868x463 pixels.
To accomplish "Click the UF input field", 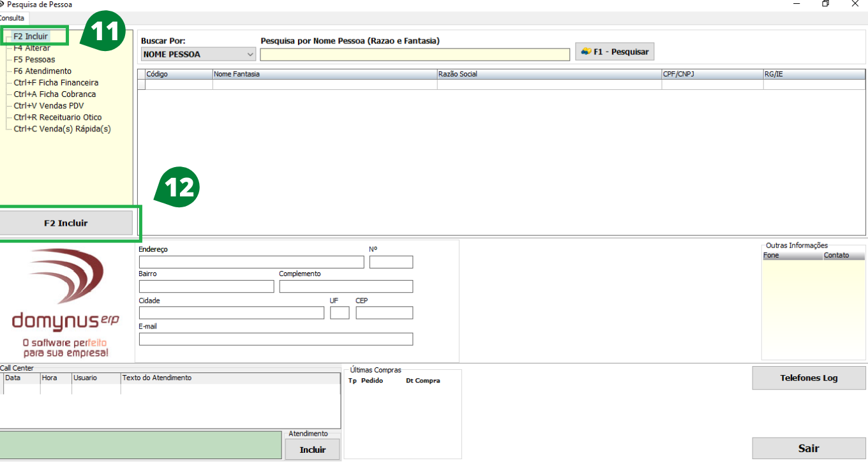I will coord(340,312).
